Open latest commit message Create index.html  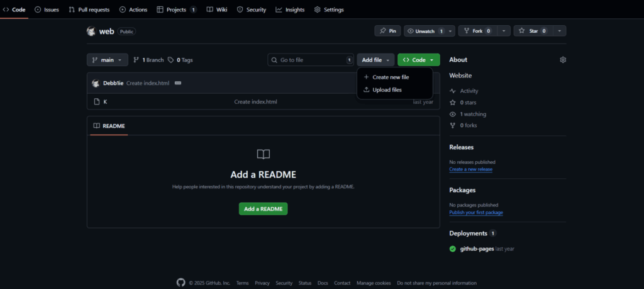click(148, 83)
